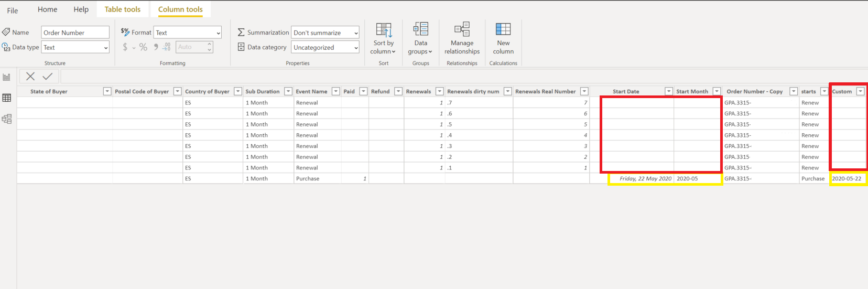Viewport: 868px width, 289px height.
Task: Click the Friday, 22 May 2020 cell
Action: pyautogui.click(x=632, y=178)
